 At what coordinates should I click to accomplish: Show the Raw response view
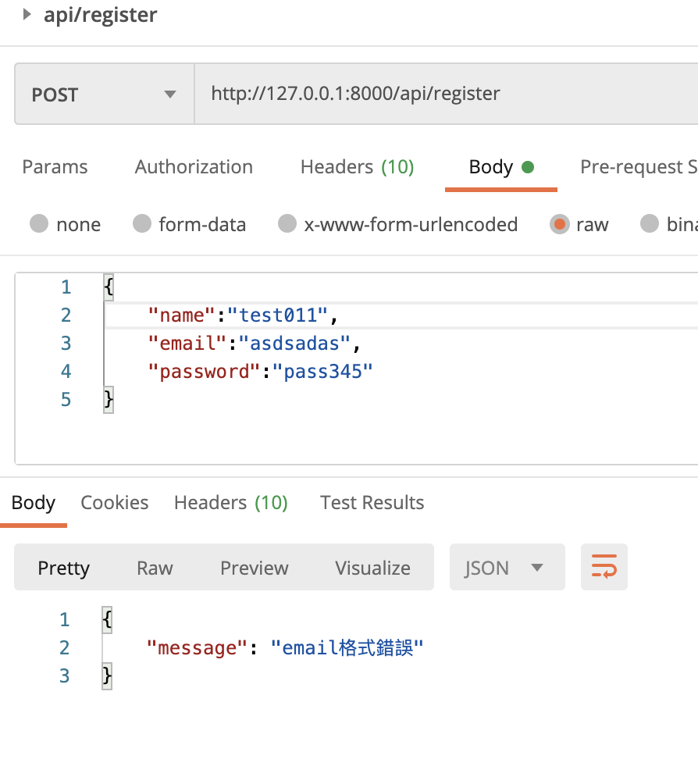pos(155,568)
